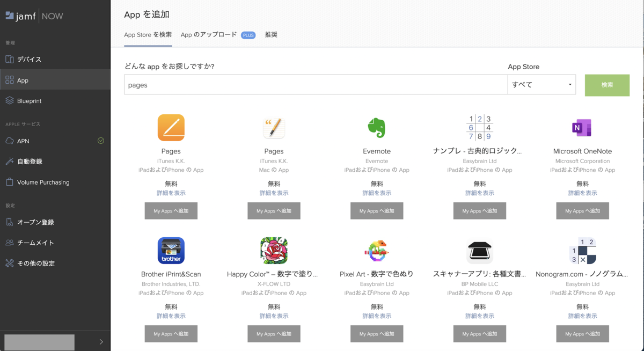Select the Microsoft OneNote app icon
Image resolution: width=644 pixels, height=351 pixels.
[582, 128]
